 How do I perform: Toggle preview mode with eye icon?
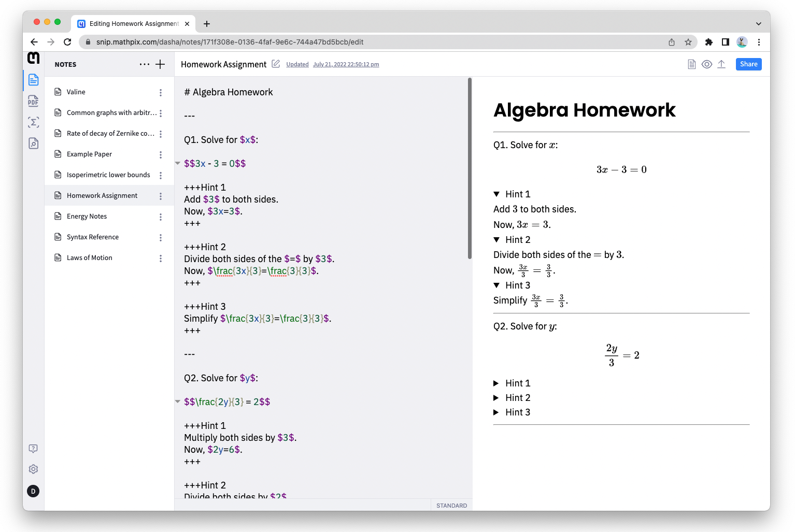706,64
